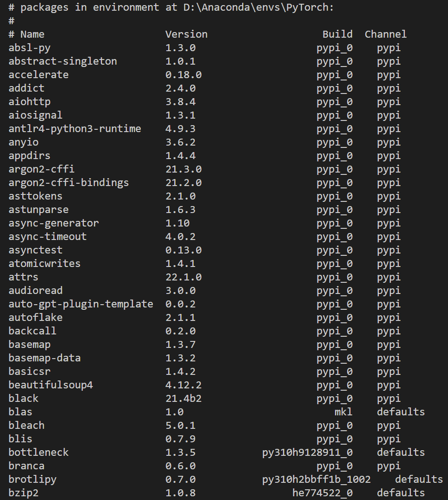This screenshot has width=448, height=500.
Task: Click the brotlipy package name
Action: (33, 479)
